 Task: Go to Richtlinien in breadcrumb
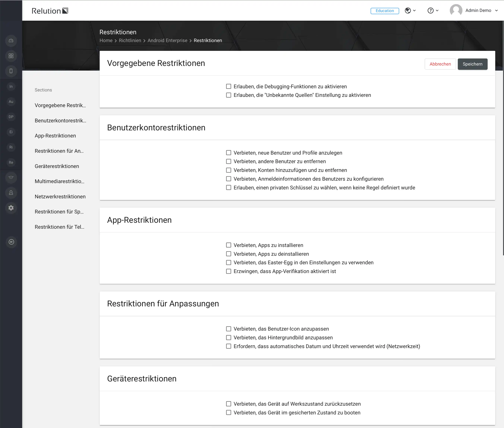coord(130,41)
